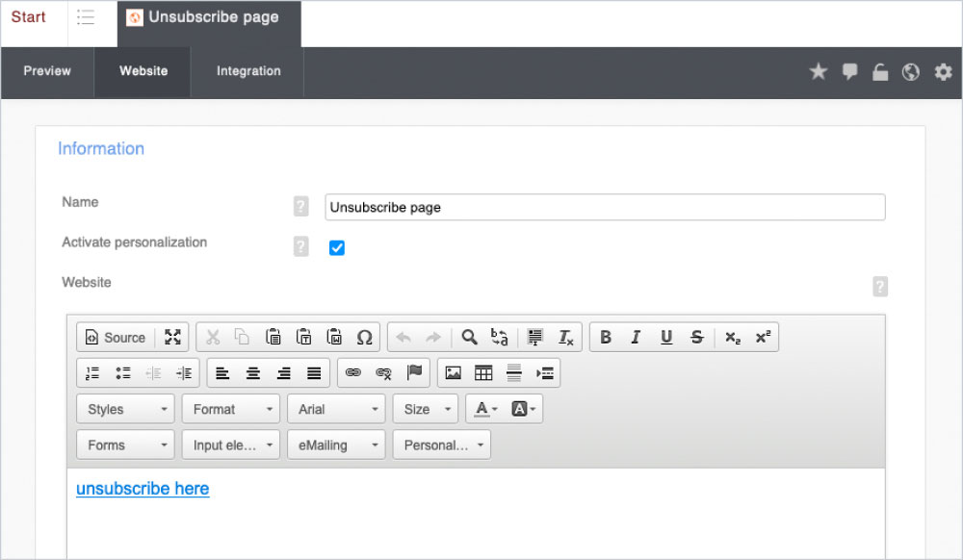Switch to the Preview tab
963x560 pixels.
tap(47, 71)
